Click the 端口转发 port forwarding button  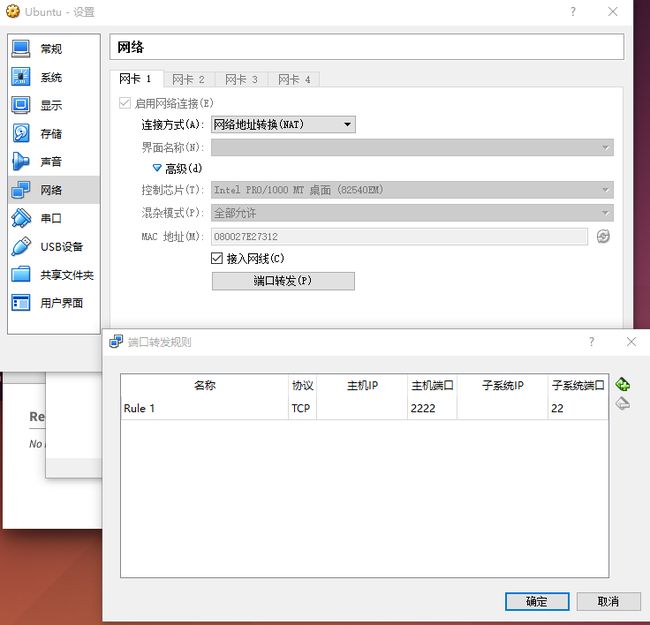283,281
